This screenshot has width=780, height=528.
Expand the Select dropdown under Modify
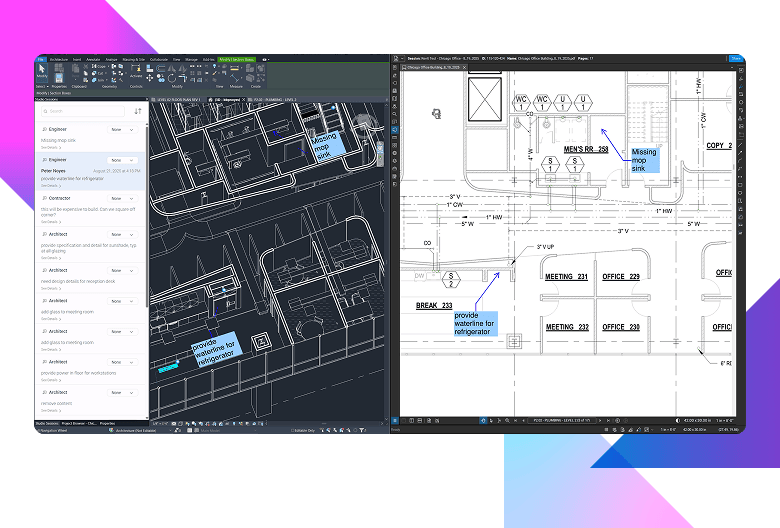click(x=42, y=87)
